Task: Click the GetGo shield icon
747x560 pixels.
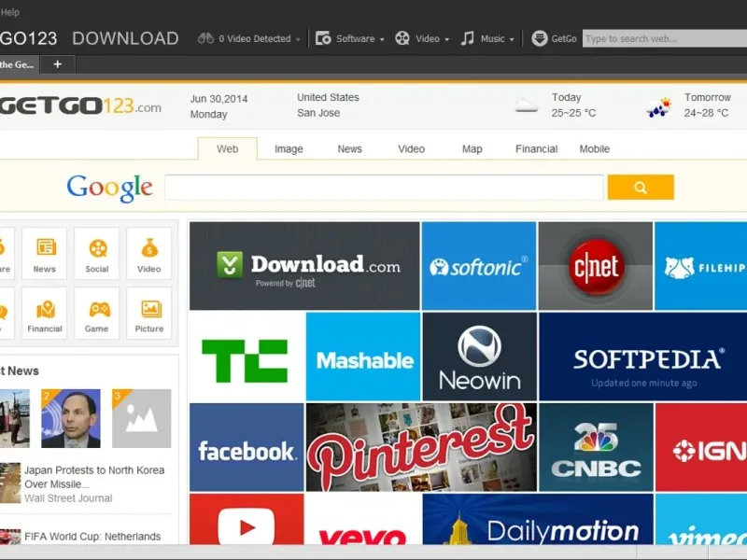Action: [x=540, y=38]
